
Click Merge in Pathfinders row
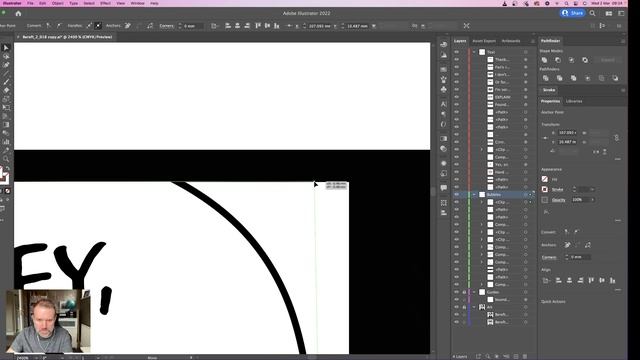tap(573, 78)
